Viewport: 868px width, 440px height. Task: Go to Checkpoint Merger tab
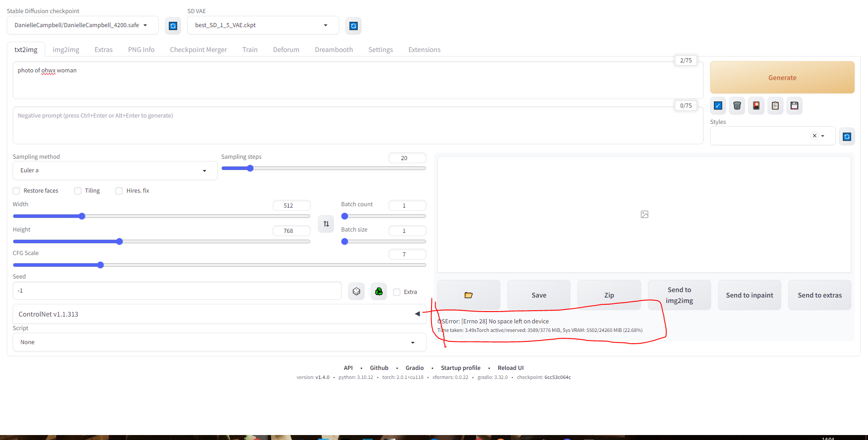point(199,50)
